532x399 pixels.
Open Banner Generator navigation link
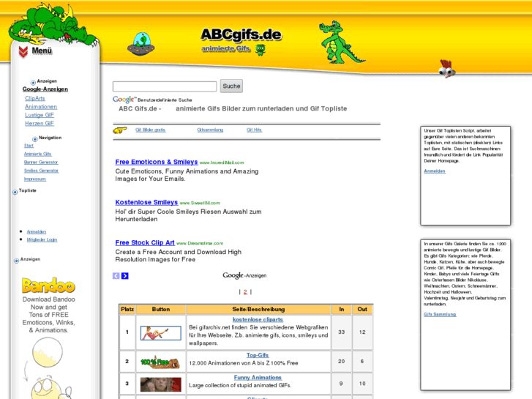(x=41, y=163)
